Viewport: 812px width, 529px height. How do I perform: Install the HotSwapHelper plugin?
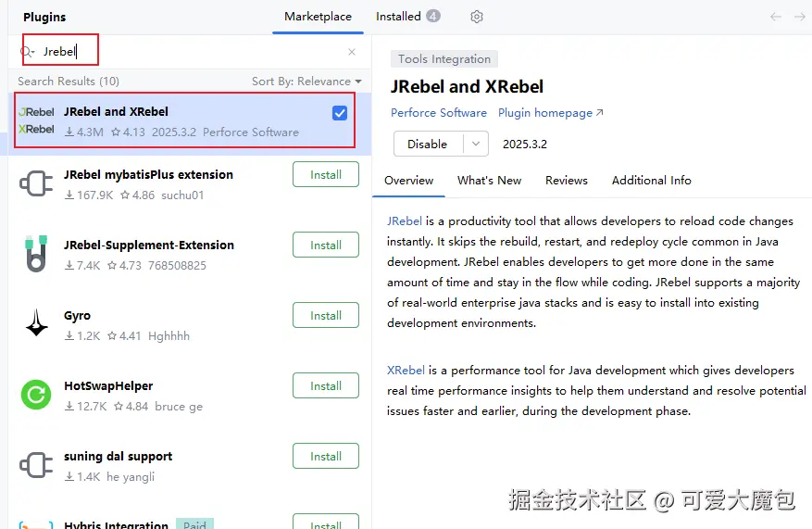coord(326,386)
